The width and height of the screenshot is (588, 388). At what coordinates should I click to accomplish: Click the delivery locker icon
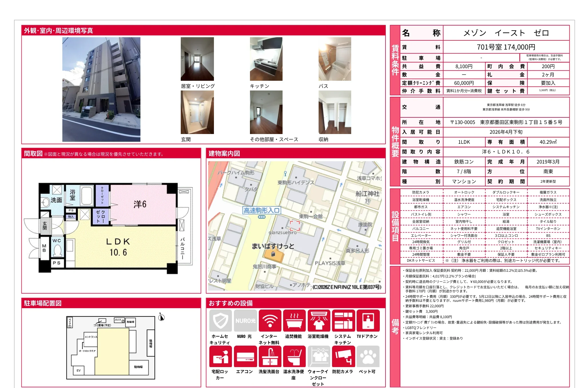pos(220,356)
